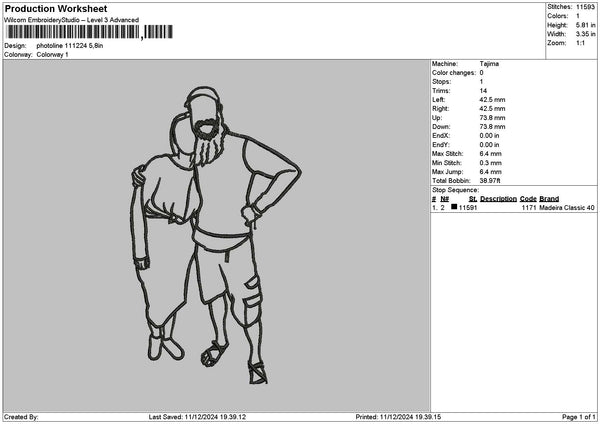This screenshot has height=424, width=600.
Task: Click the barcode at the top
Action: click(x=90, y=32)
